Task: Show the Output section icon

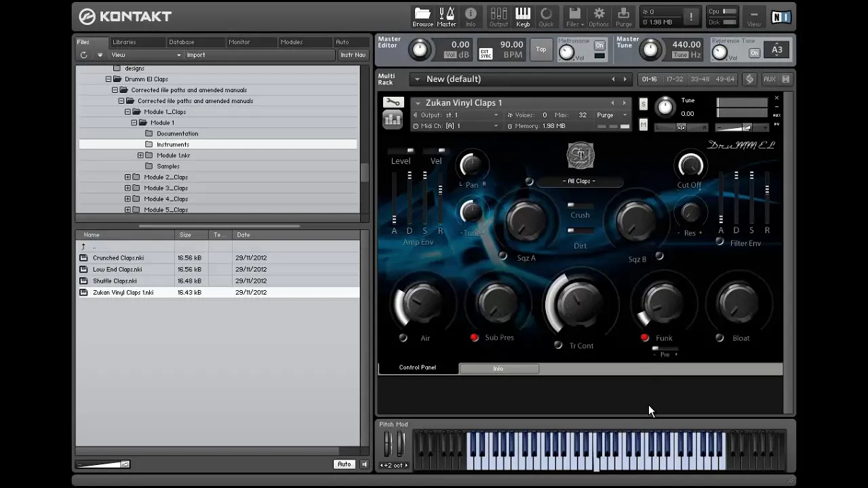Action: point(498,17)
